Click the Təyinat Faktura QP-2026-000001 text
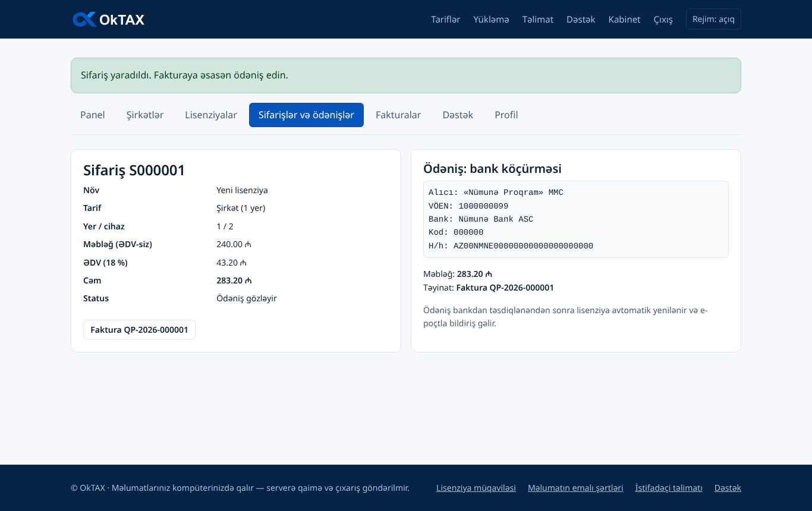 489,288
